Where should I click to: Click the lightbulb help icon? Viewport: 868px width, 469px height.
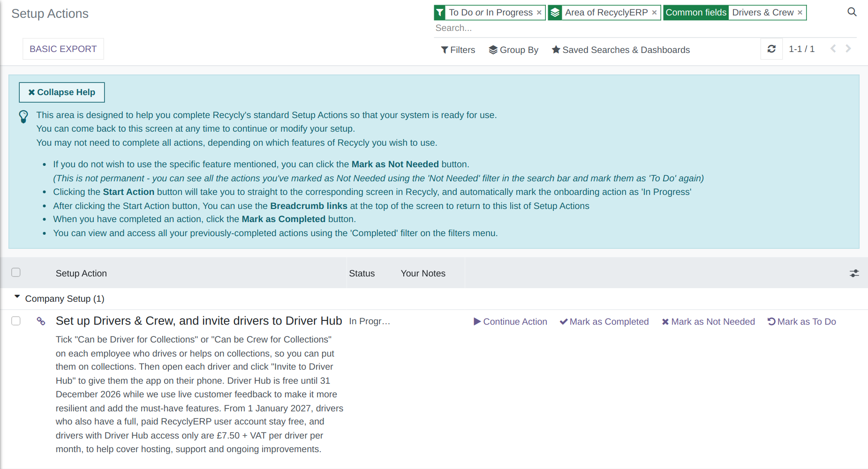tap(23, 116)
